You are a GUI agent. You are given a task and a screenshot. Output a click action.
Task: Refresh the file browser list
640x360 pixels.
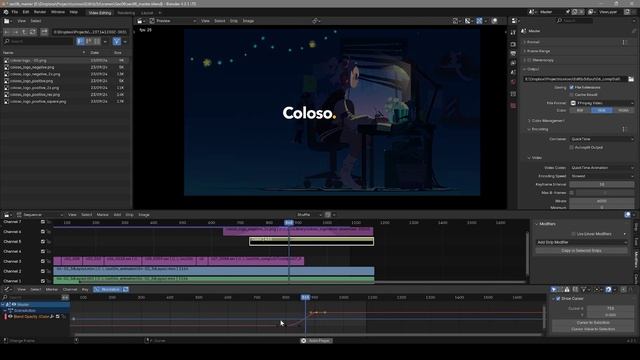pyautogui.click(x=33, y=32)
